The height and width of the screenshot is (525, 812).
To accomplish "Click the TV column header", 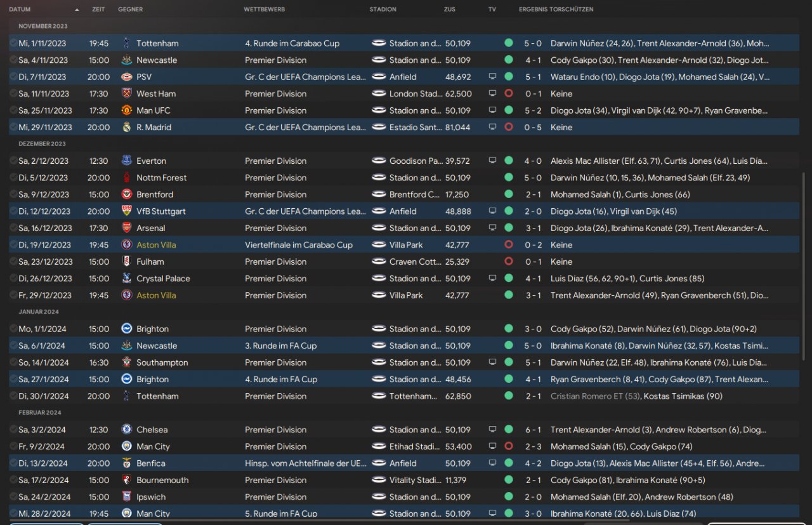I will pos(492,10).
